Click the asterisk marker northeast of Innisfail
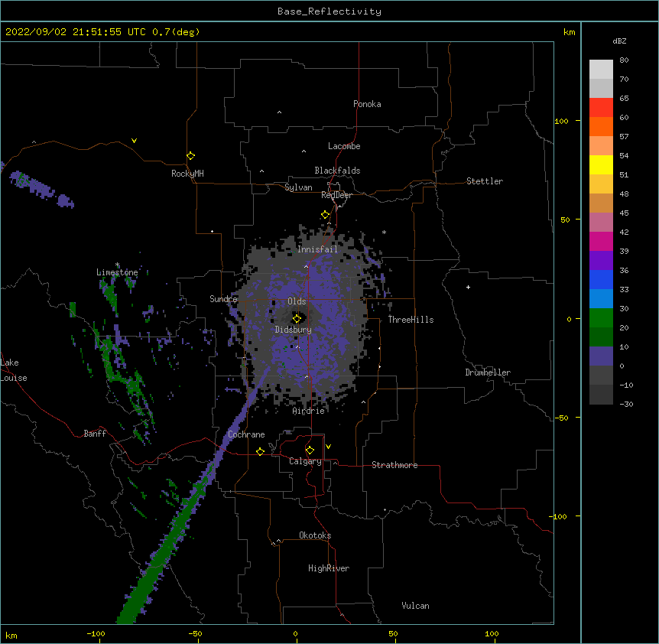Image resolution: width=659 pixels, height=644 pixels. click(384, 232)
